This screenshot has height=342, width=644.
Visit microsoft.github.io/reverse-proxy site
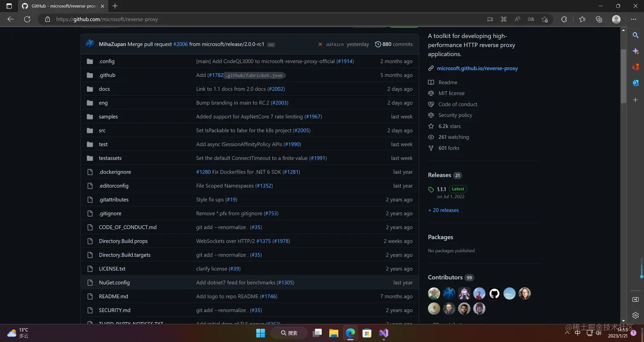[x=477, y=68]
